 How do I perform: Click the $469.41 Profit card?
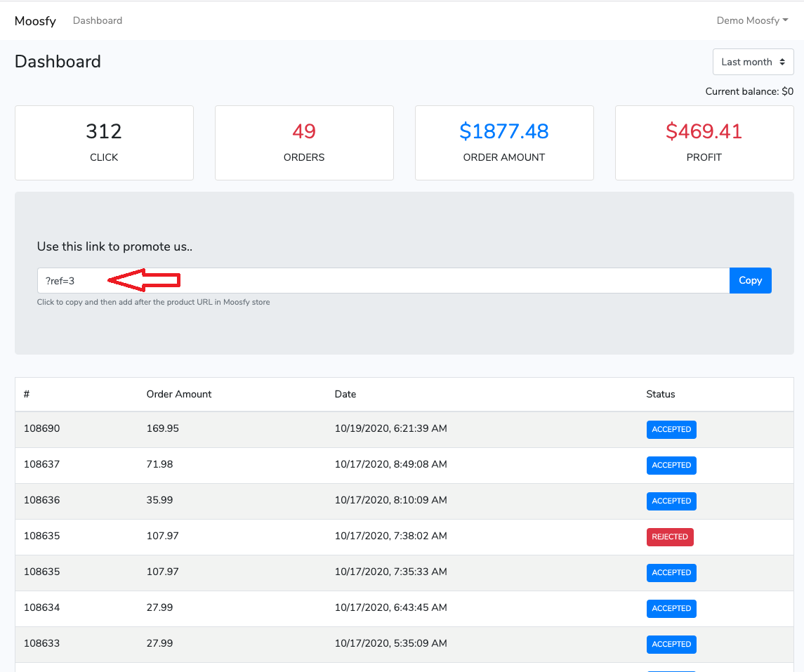[x=704, y=143]
